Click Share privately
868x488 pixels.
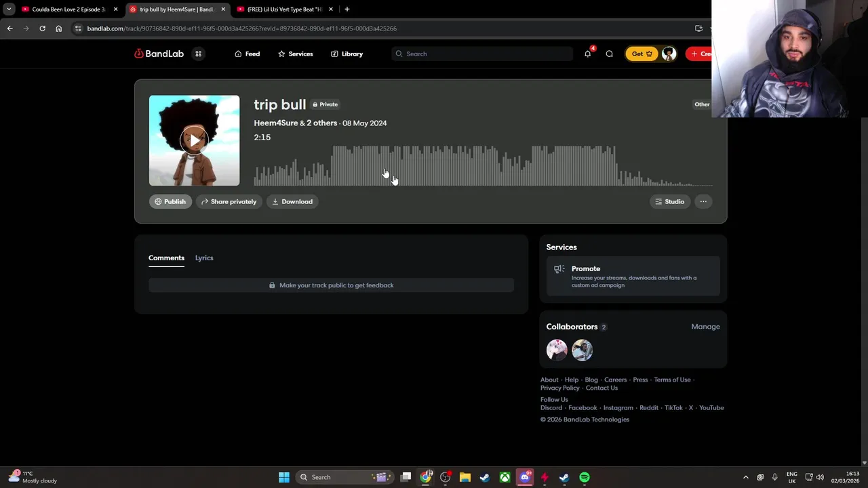[229, 201]
